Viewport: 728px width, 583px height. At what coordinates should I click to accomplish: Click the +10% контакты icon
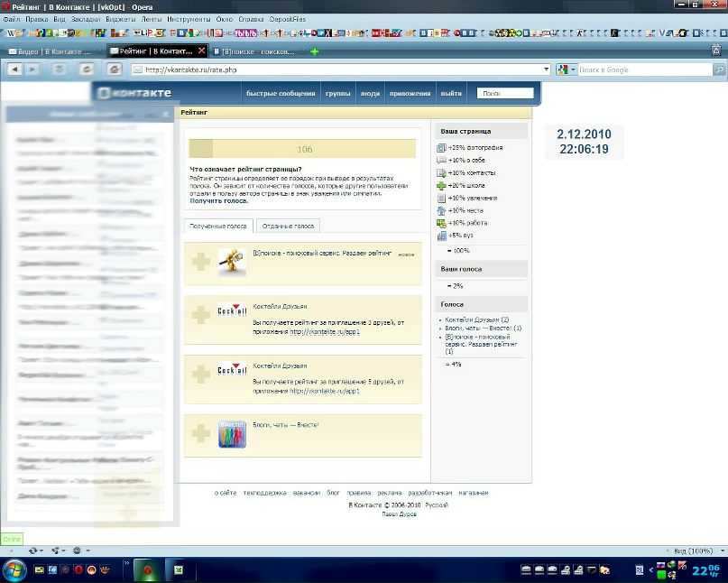pos(441,172)
